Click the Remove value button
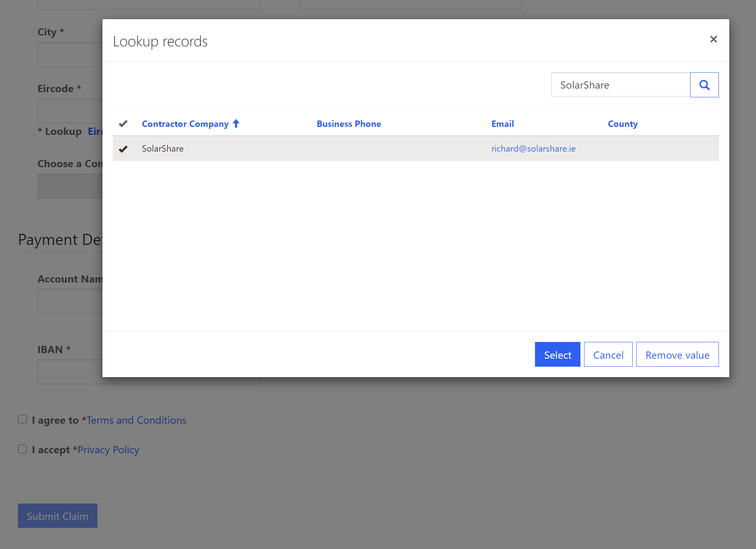This screenshot has width=756, height=549. 677,355
